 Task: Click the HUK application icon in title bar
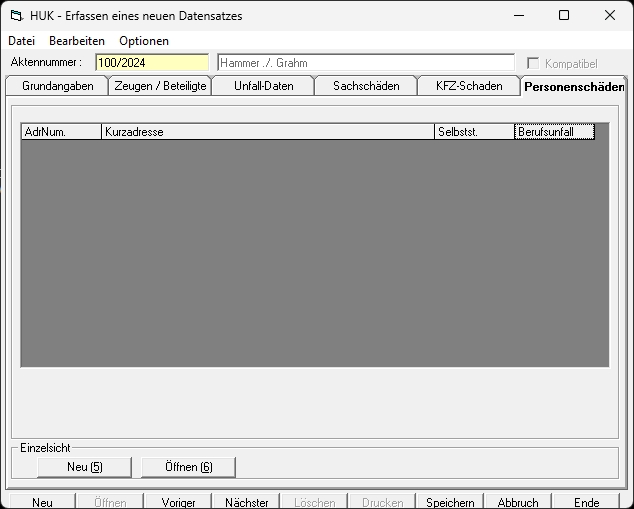[15, 16]
